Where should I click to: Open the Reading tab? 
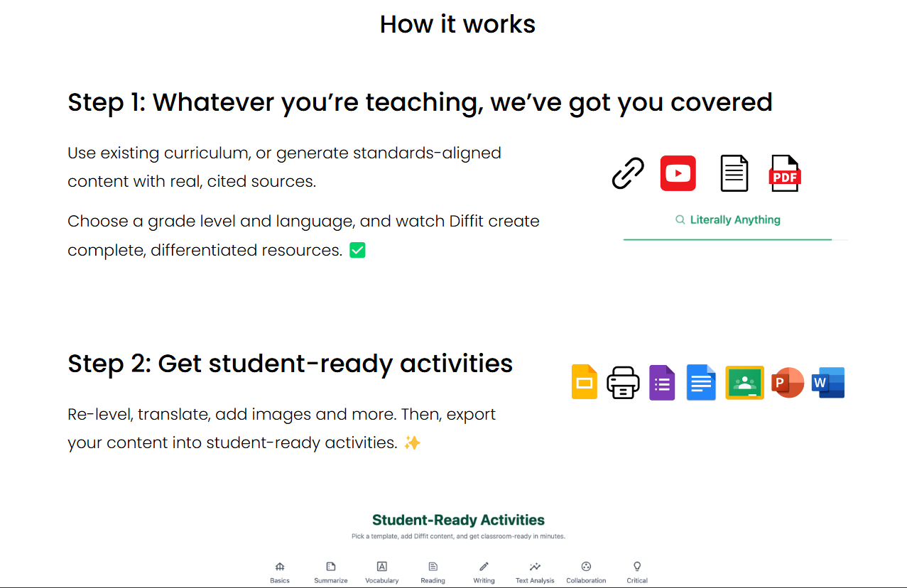coord(433,572)
